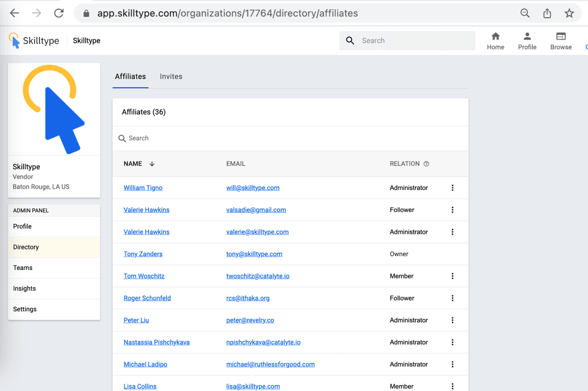Open Browse in the top navigation
Screen dimensions: 588x391
561,41
